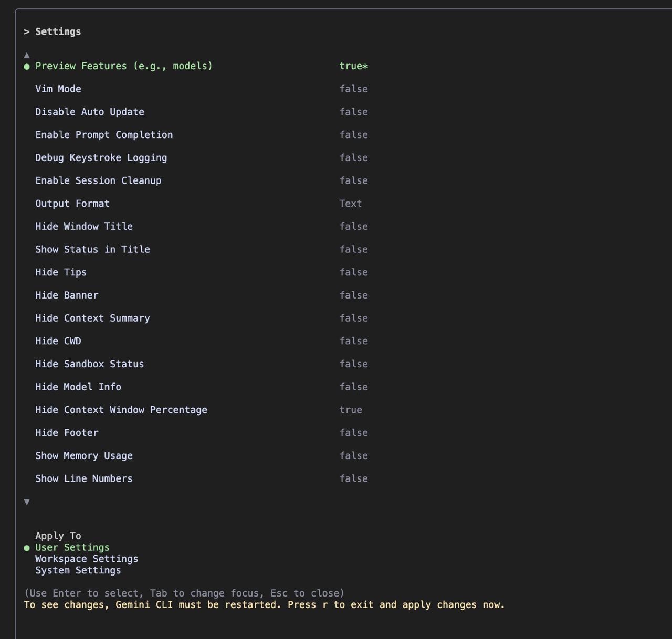Click the Apply To section label
The height and width of the screenshot is (639, 672).
pos(58,536)
